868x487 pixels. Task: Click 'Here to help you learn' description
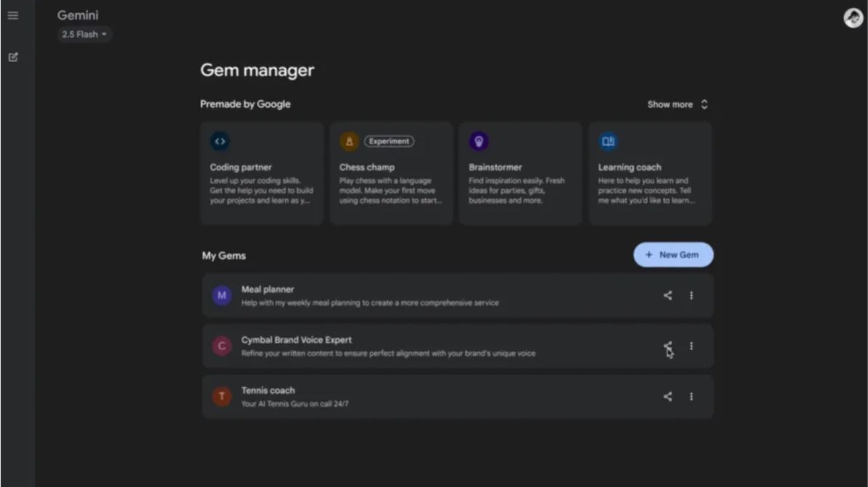tap(646, 191)
